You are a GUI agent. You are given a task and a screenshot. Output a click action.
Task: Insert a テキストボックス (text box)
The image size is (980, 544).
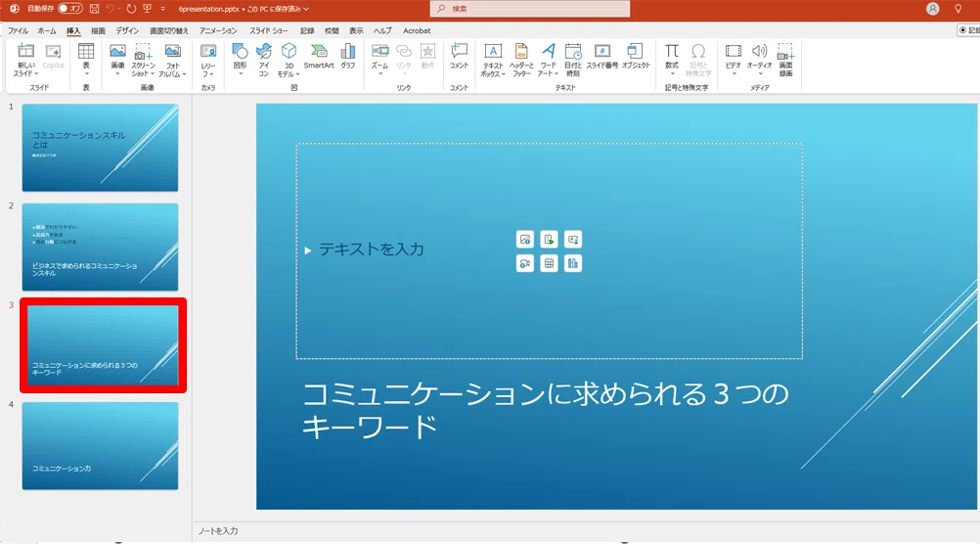point(493,60)
